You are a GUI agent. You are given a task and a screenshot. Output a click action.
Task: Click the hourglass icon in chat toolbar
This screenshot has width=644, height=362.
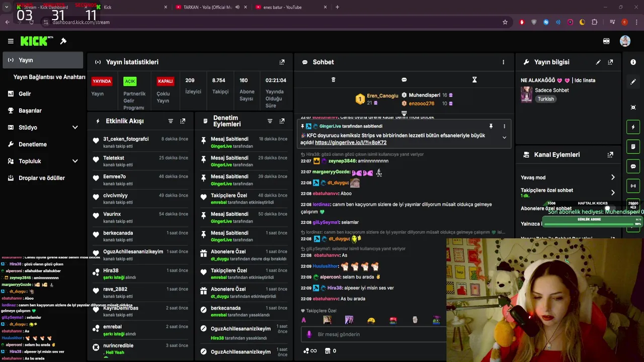point(474,79)
